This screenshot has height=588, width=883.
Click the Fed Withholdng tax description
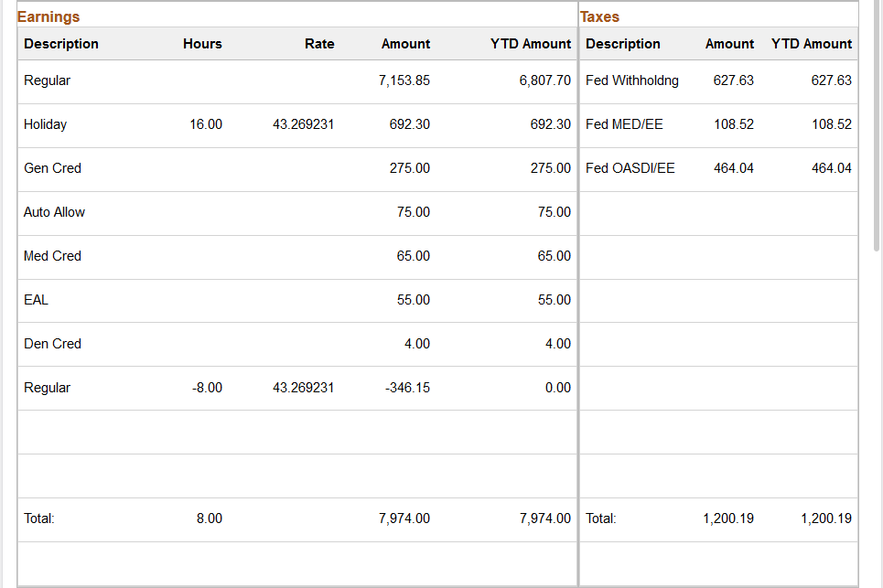tap(632, 80)
